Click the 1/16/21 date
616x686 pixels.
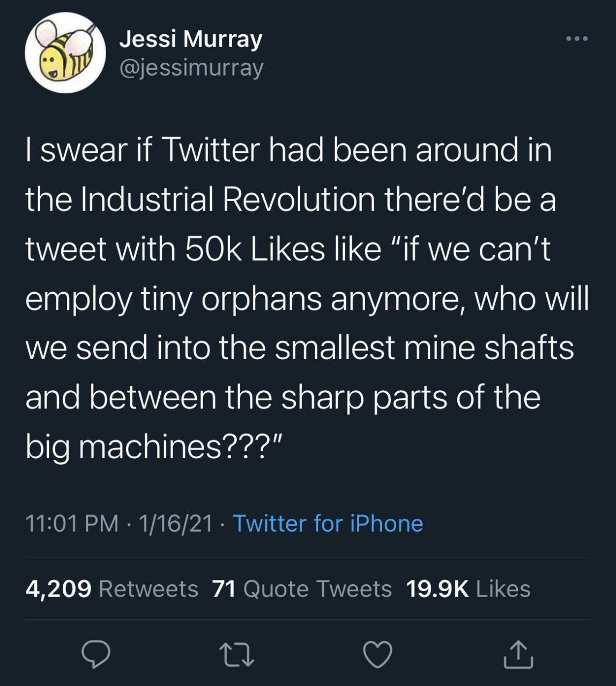point(175,524)
